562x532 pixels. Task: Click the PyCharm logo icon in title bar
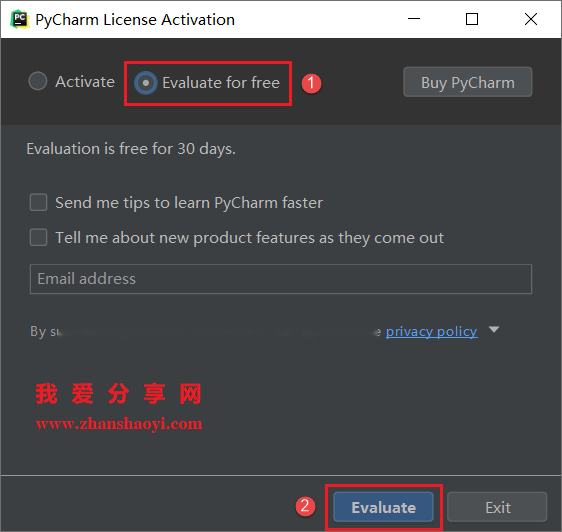tap(19, 19)
